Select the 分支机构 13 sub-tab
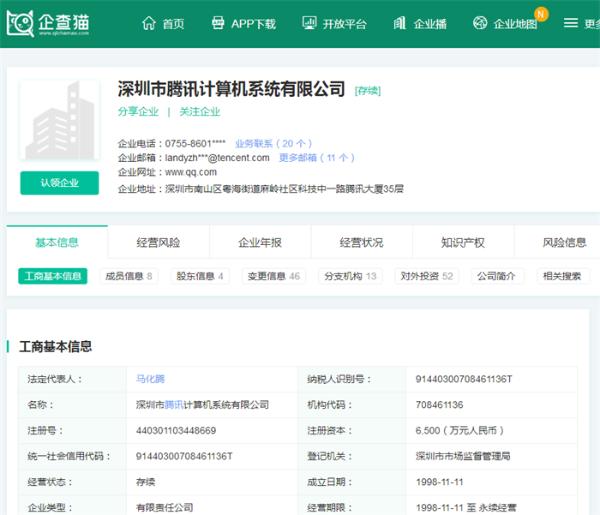The height and width of the screenshot is (515, 600). pyautogui.click(x=351, y=276)
